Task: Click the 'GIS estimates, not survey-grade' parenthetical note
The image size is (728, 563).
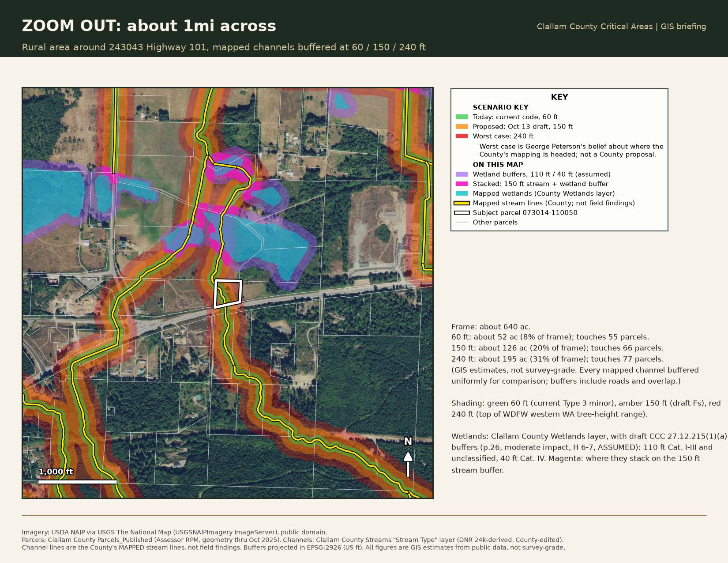Action: (x=575, y=376)
